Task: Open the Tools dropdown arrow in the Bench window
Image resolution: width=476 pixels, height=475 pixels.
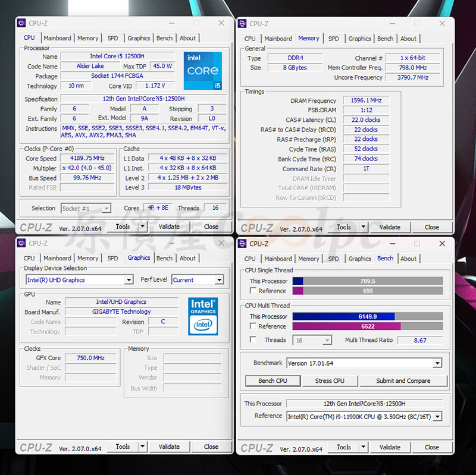Action: 363,447
